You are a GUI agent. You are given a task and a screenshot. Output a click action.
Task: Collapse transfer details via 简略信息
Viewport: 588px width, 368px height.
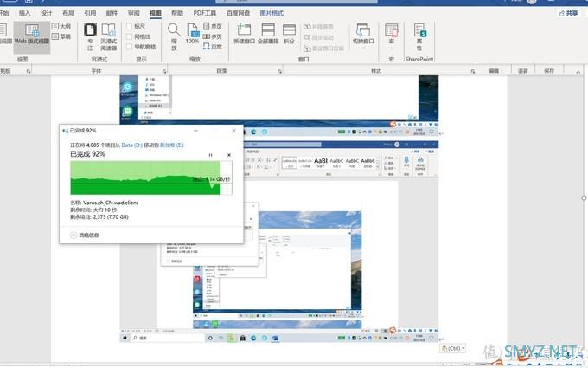[85, 235]
